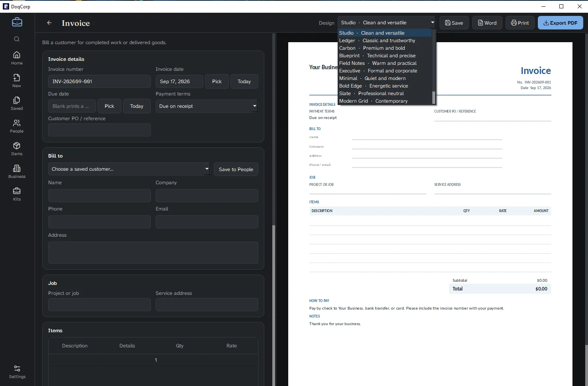This screenshot has width=588, height=386.
Task: Click the Bill to Name field
Action: (x=100, y=195)
